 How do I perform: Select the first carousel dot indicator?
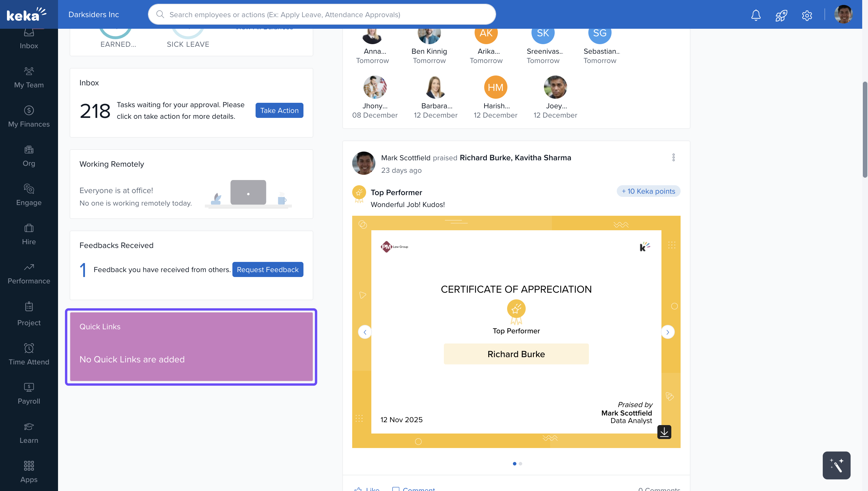click(514, 464)
